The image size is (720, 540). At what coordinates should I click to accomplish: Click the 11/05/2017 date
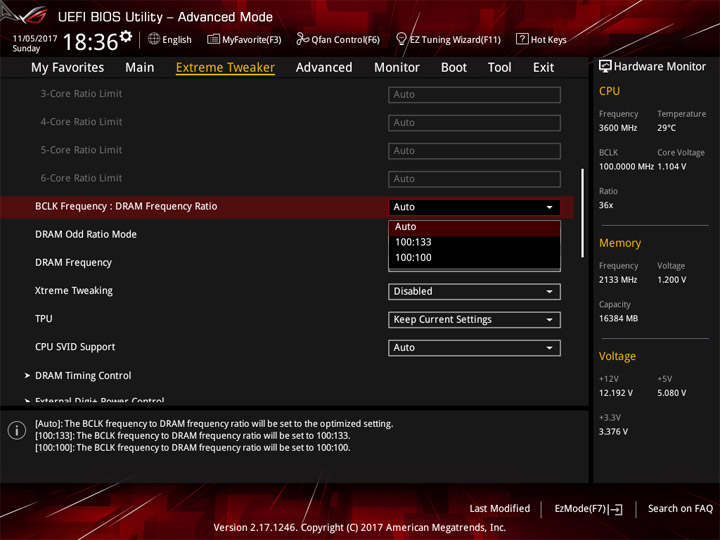[x=35, y=38]
